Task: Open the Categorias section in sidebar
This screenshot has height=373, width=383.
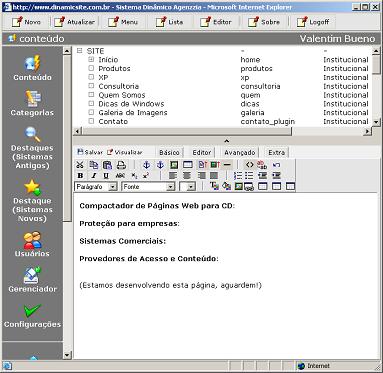Action: pyautogui.click(x=32, y=104)
